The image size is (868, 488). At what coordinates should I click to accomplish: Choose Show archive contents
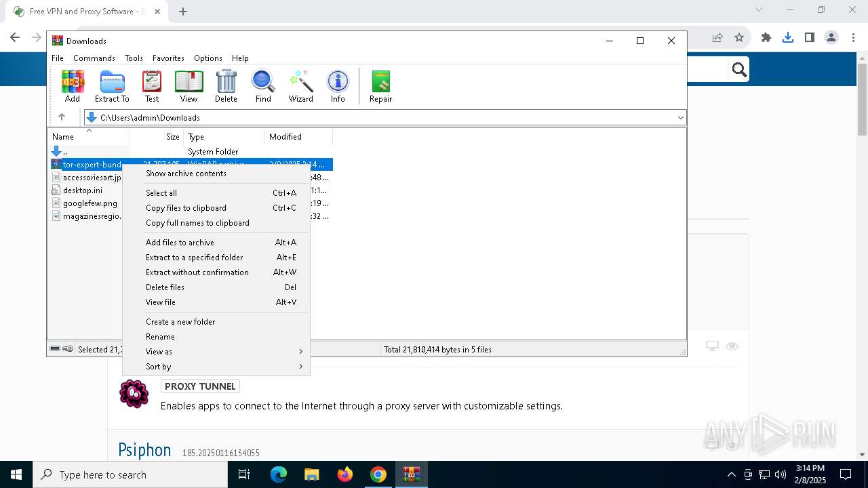(216, 174)
